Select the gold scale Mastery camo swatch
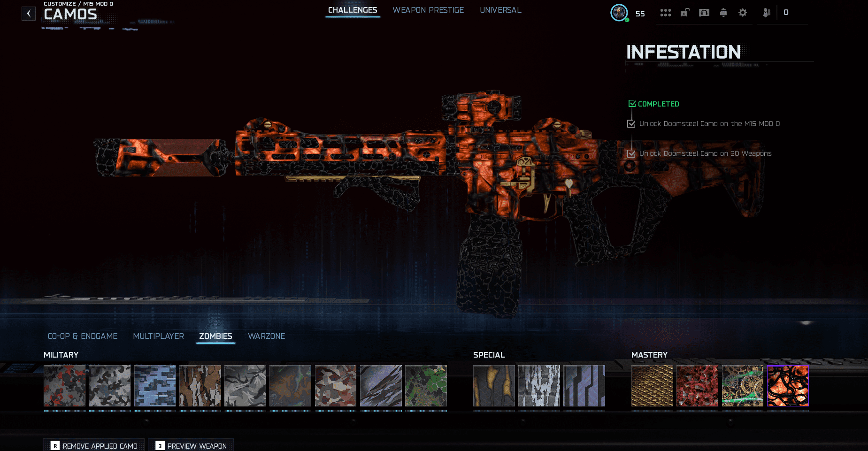This screenshot has height=451, width=868. coord(652,386)
